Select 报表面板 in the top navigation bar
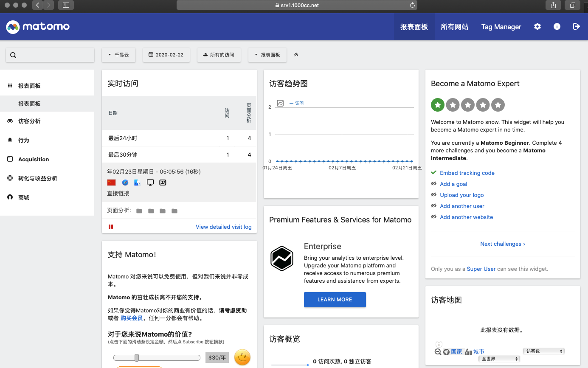The height and width of the screenshot is (368, 588). pos(414,27)
